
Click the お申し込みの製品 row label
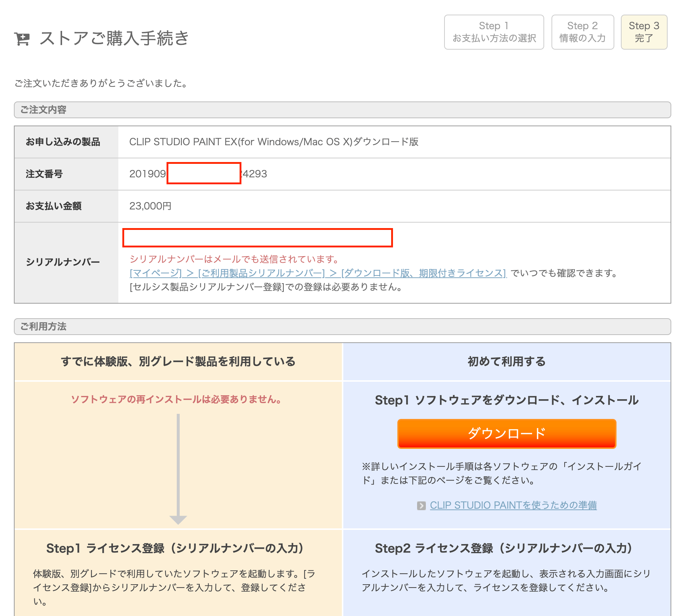[x=63, y=142]
